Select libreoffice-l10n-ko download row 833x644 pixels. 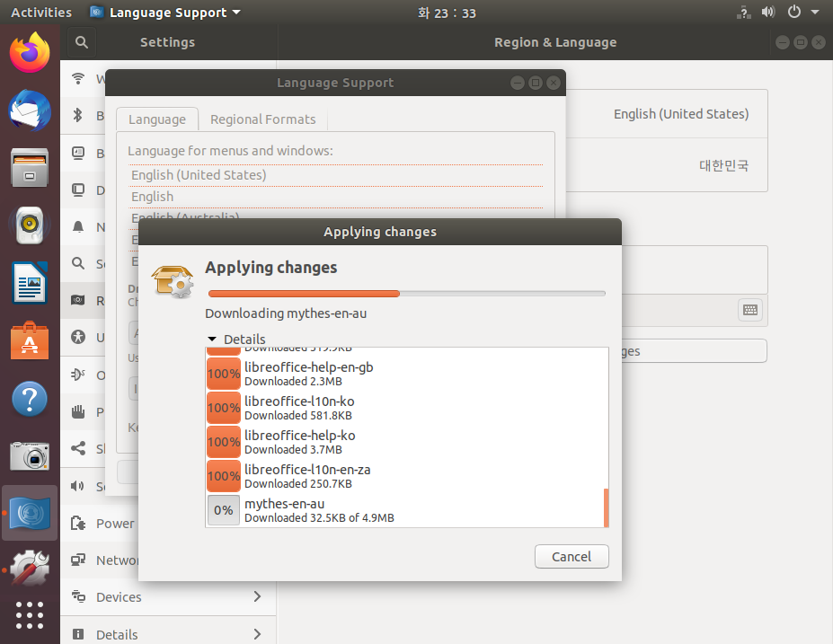[x=404, y=408]
